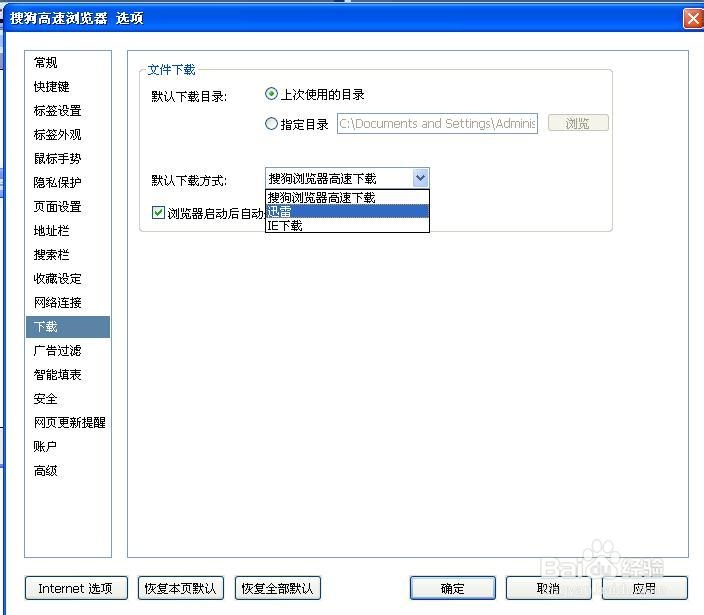Choose 迅雷 from the dropdown list
The width and height of the screenshot is (704, 615).
[x=347, y=211]
